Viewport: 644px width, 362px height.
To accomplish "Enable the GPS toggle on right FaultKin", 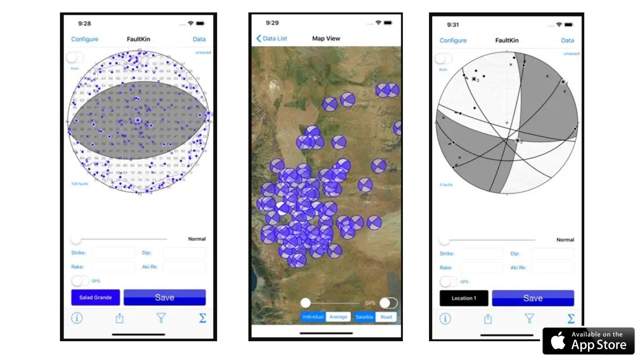I will click(445, 282).
